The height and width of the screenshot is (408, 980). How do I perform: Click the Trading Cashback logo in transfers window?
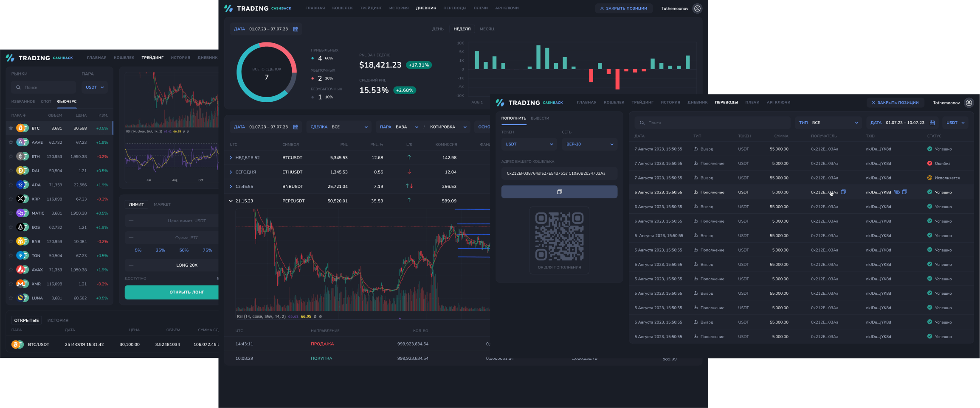pyautogui.click(x=529, y=103)
